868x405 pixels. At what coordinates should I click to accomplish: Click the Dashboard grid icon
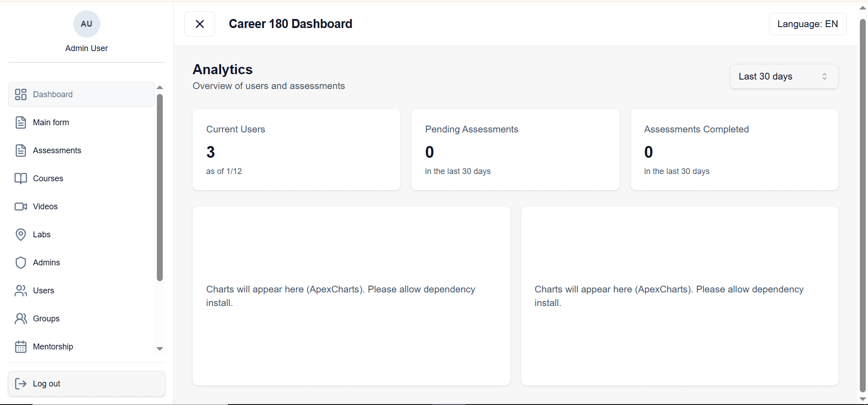21,94
